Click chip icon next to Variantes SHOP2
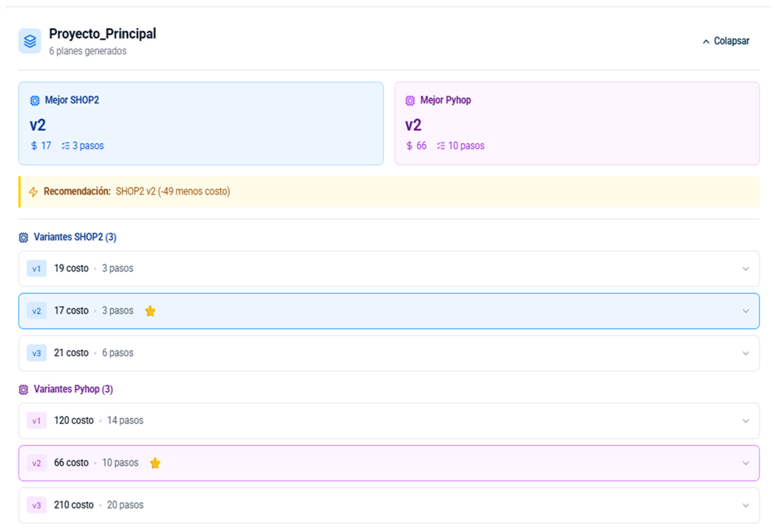Viewport: 774px width, 532px height. (23, 237)
